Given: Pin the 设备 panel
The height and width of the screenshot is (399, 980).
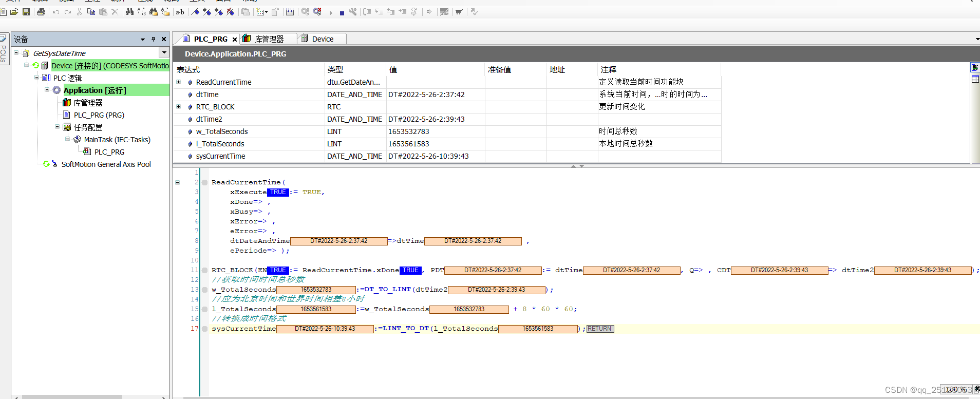Looking at the screenshot, I should pyautogui.click(x=153, y=39).
